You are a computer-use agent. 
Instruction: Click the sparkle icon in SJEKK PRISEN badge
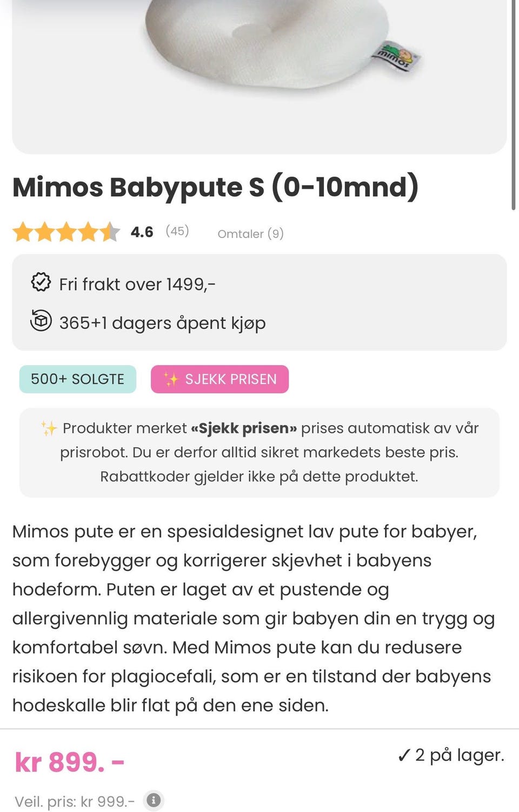coord(171,379)
